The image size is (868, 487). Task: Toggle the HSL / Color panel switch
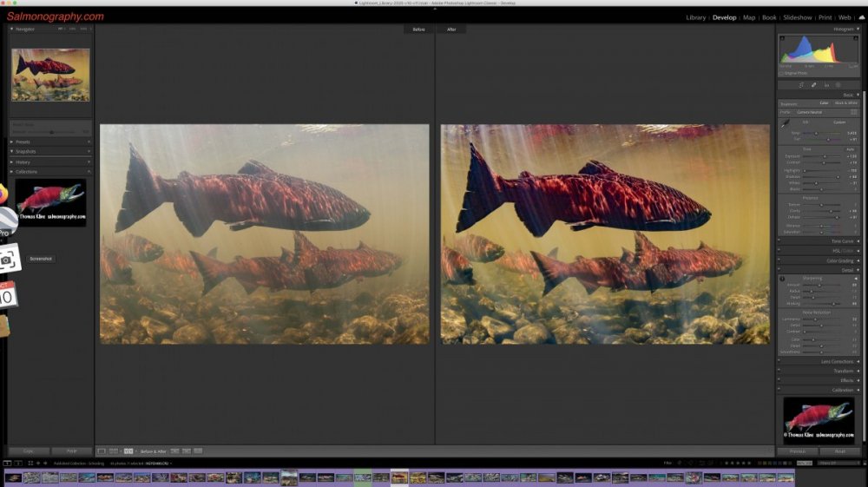pos(779,251)
